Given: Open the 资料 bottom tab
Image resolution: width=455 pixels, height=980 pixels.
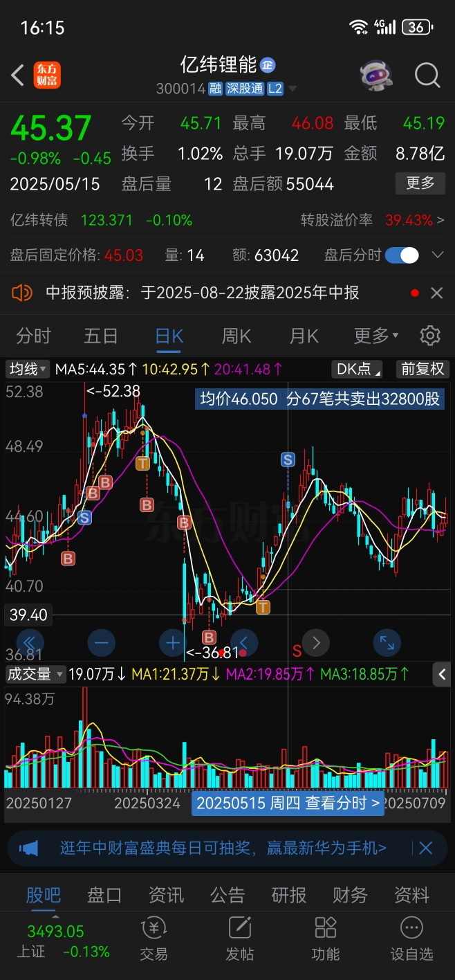Looking at the screenshot, I should point(411,895).
